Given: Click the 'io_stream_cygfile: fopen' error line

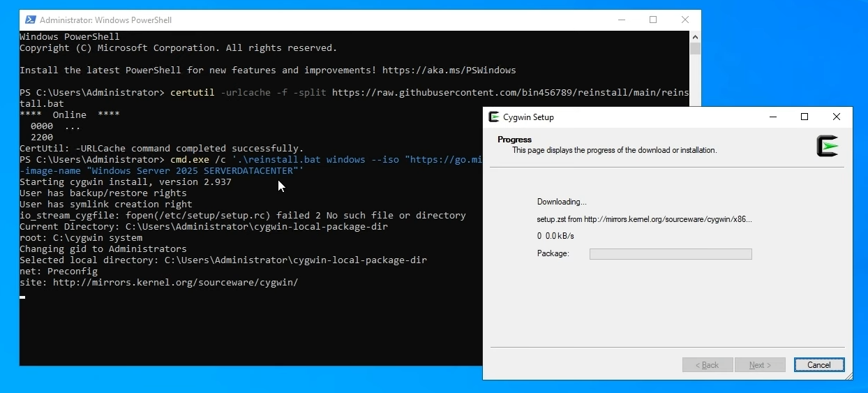Looking at the screenshot, I should (243, 215).
